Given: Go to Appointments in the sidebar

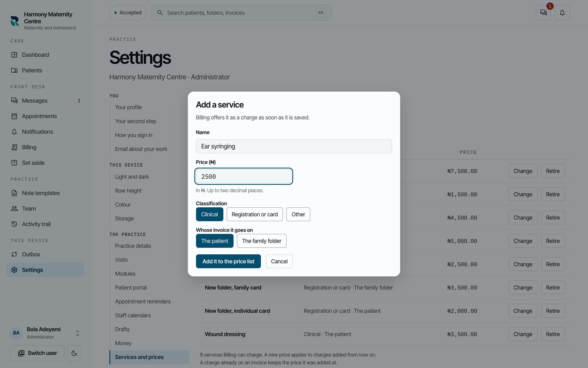Looking at the screenshot, I should pyautogui.click(x=45, y=116).
